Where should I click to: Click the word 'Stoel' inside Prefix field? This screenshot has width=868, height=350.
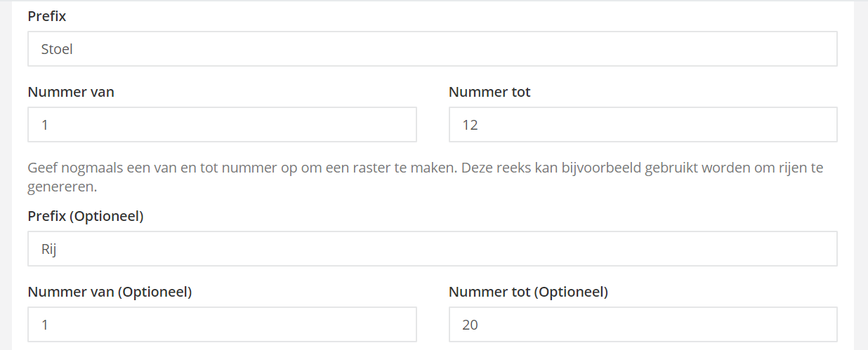pyautogui.click(x=57, y=49)
